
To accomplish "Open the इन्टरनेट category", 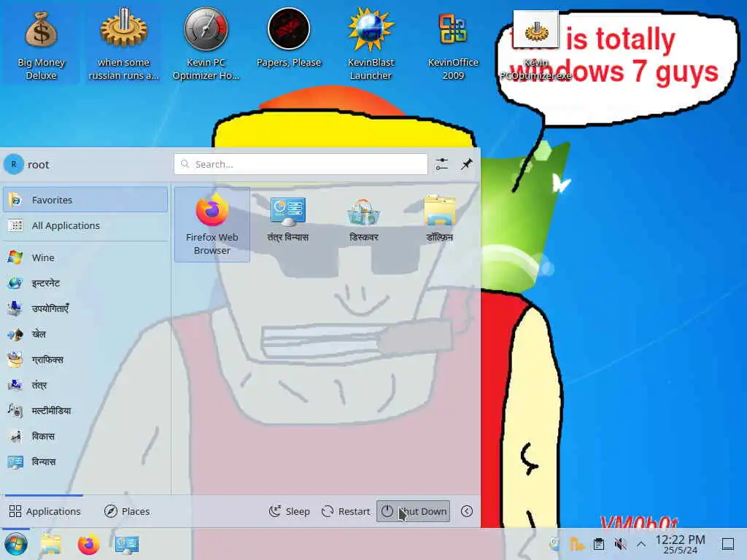I will pyautogui.click(x=85, y=284).
